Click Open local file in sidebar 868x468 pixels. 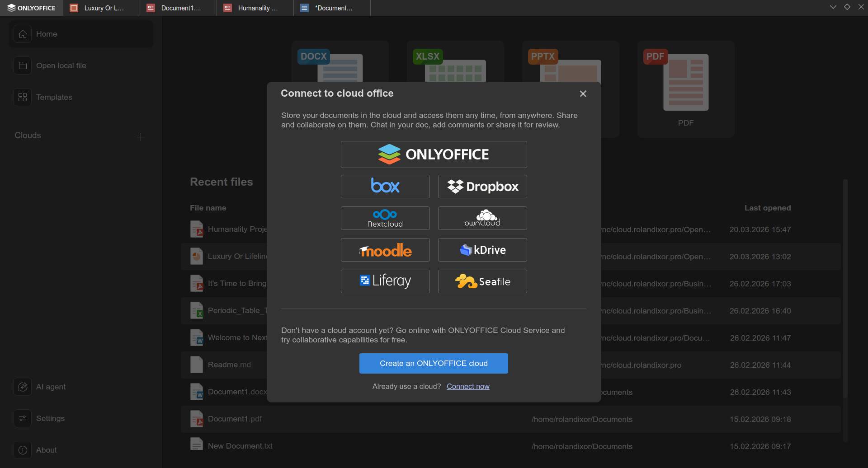point(61,66)
